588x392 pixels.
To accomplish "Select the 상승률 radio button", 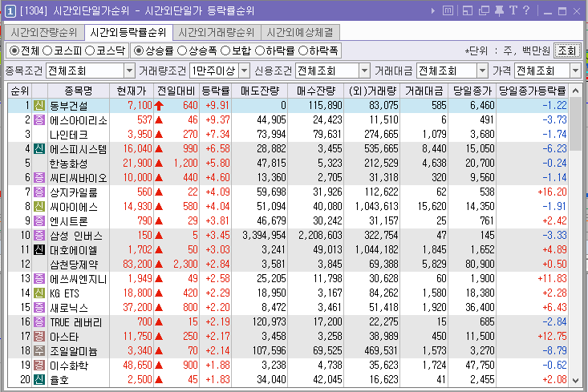I will 139,51.
